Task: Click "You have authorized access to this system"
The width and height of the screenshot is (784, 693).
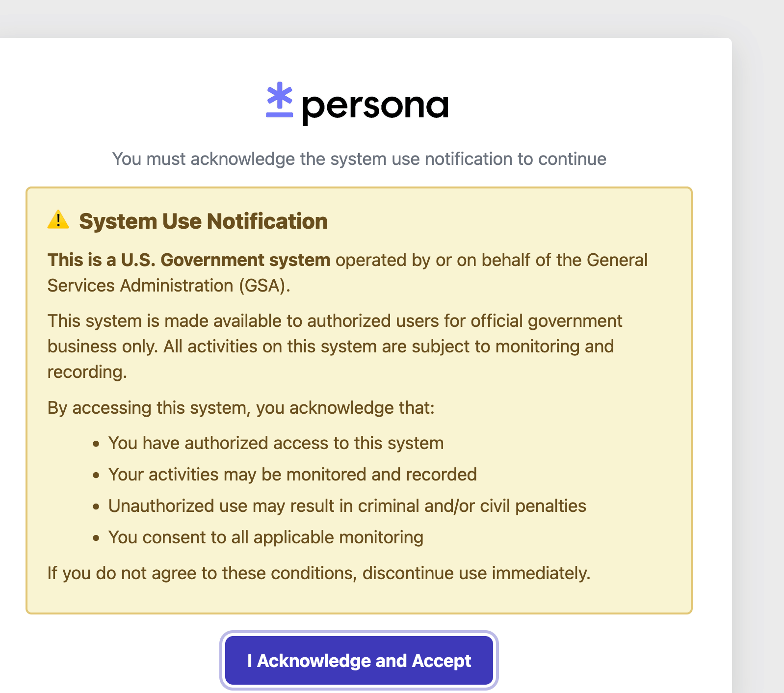Action: (x=276, y=443)
